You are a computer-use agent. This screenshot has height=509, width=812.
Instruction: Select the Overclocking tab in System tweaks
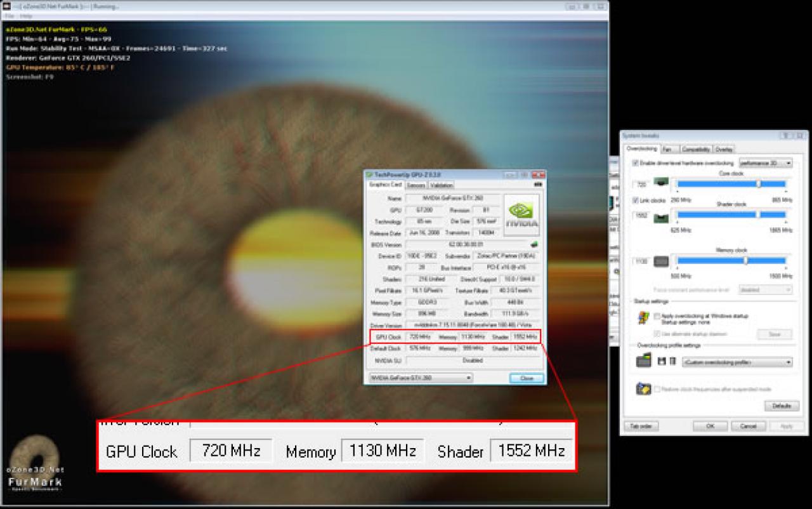point(642,149)
